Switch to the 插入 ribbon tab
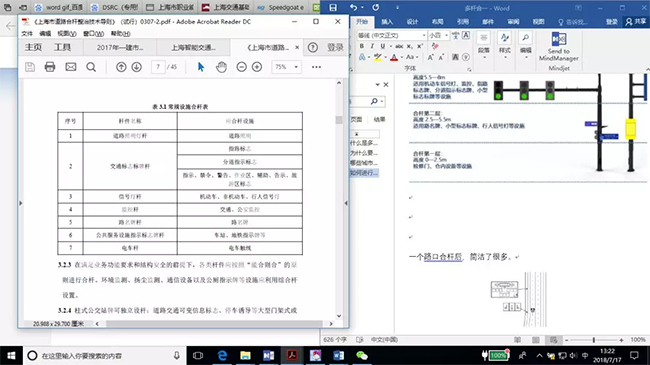The image size is (650, 365). coord(387,22)
